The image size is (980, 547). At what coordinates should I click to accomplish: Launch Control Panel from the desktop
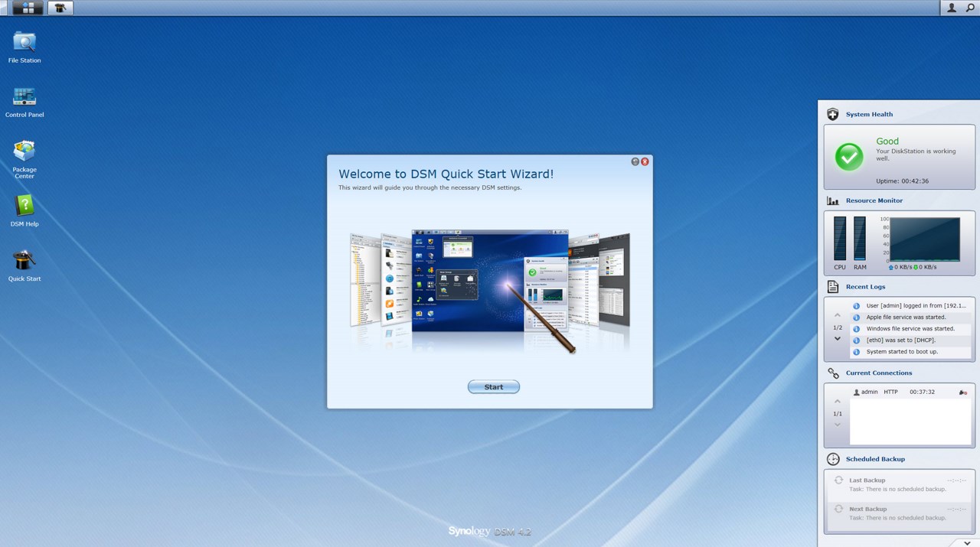24,103
